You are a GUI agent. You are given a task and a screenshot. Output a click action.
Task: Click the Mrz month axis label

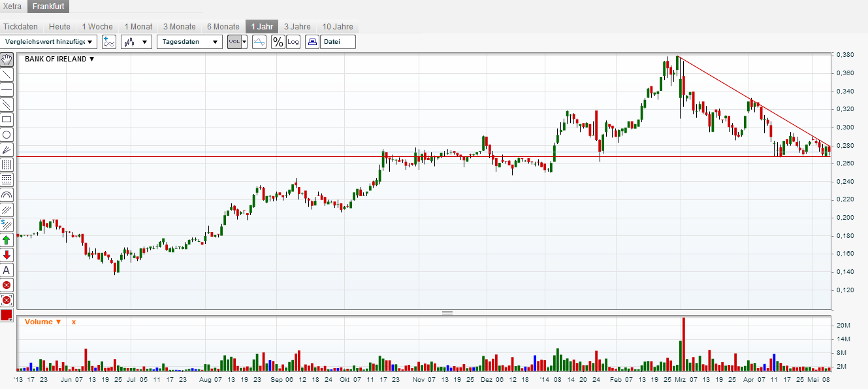click(680, 379)
